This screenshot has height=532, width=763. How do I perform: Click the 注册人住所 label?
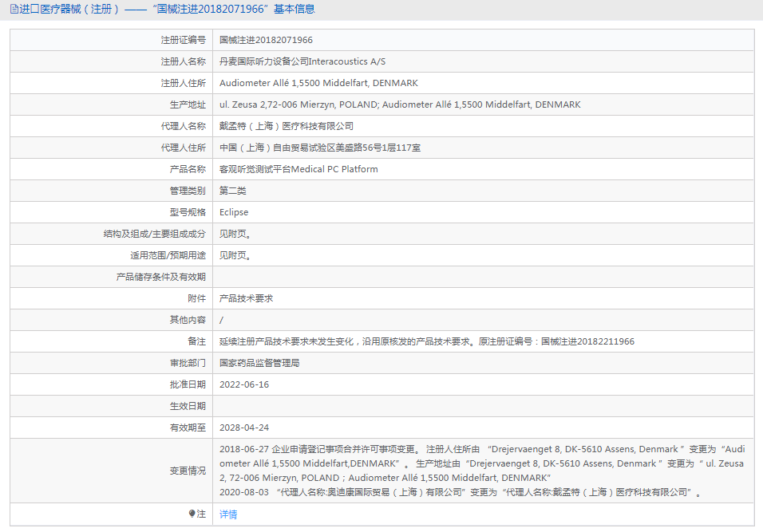[x=184, y=83]
